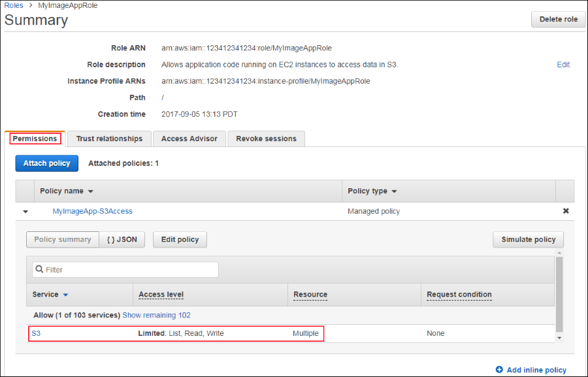Image resolution: width=588 pixels, height=377 pixels.
Task: Click the Simulate policy button
Action: pyautogui.click(x=528, y=239)
